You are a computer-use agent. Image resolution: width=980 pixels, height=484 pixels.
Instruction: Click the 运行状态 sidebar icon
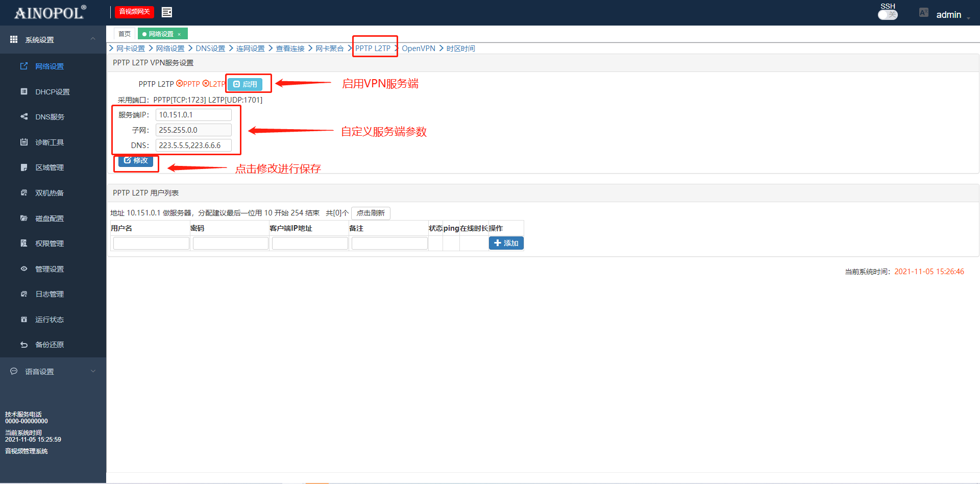24,320
